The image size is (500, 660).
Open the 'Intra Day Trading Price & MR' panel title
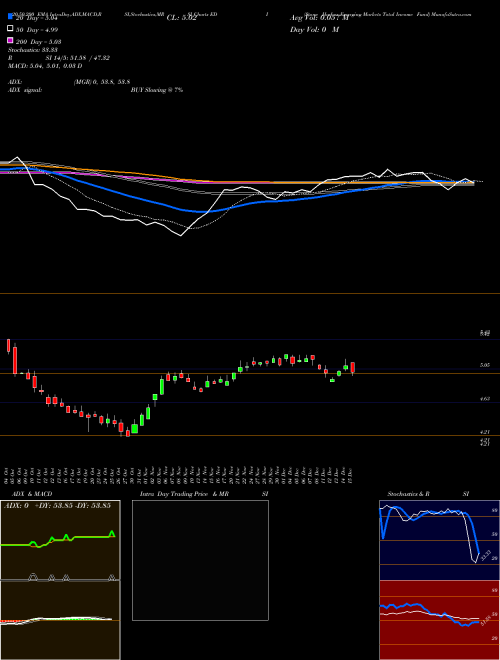click(x=184, y=494)
